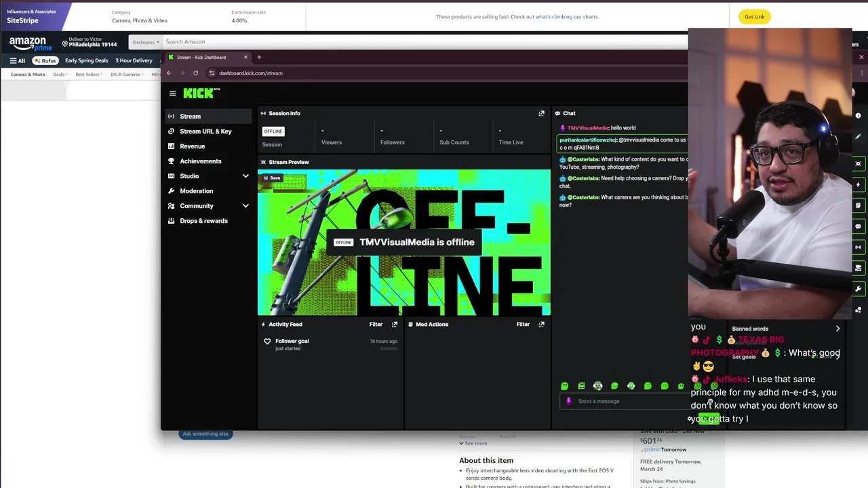Click the Studio film icon in sidebar
This screenshot has height=488, width=868.
tap(171, 176)
